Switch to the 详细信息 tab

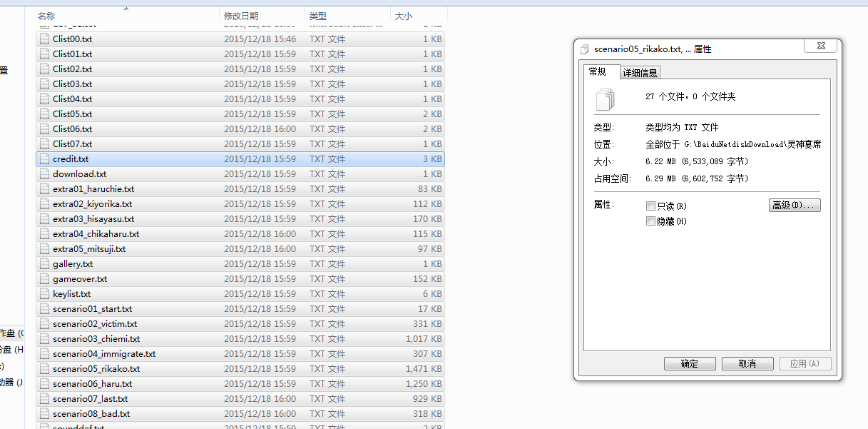click(x=640, y=73)
